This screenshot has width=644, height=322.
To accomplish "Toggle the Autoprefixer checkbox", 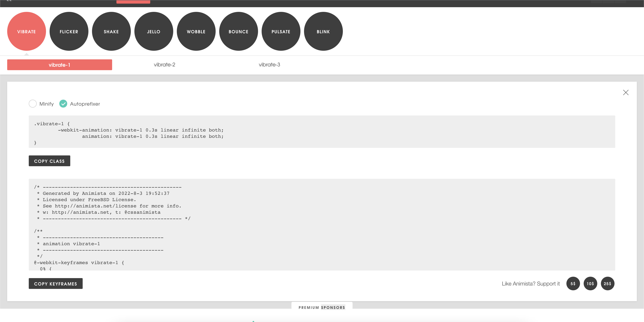I will [x=63, y=104].
